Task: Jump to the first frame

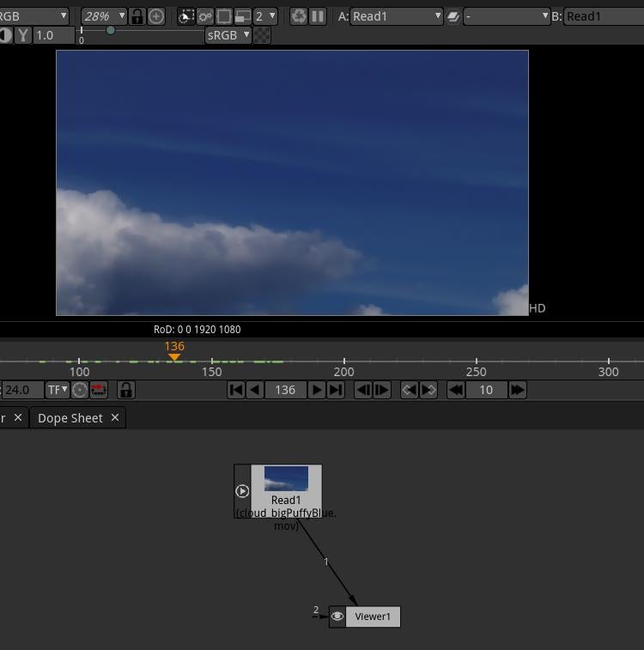Action: [236, 390]
